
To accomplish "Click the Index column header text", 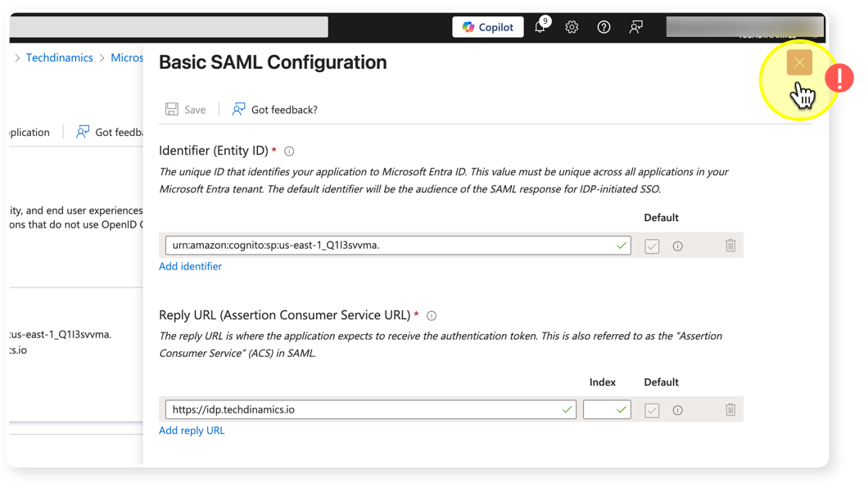I will [x=603, y=382].
